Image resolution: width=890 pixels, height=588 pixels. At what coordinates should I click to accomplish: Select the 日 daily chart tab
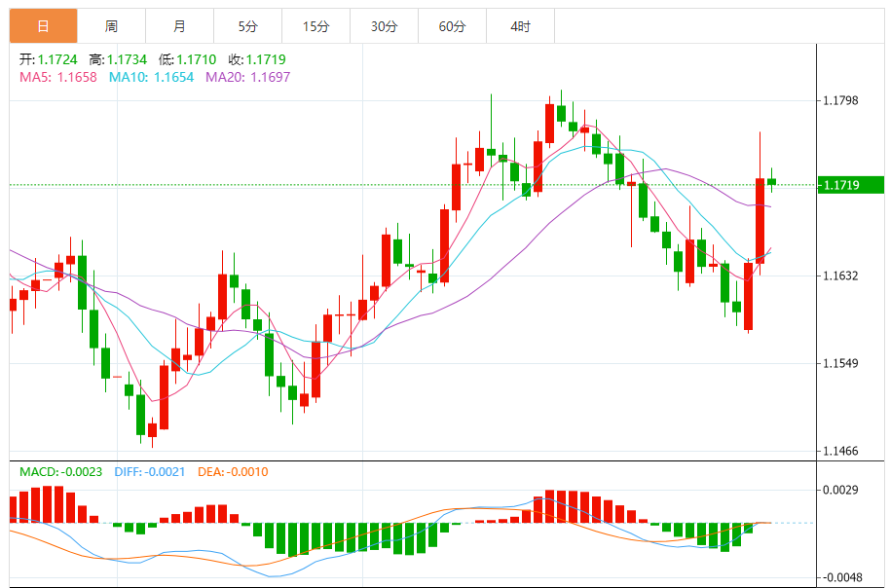pos(43,26)
